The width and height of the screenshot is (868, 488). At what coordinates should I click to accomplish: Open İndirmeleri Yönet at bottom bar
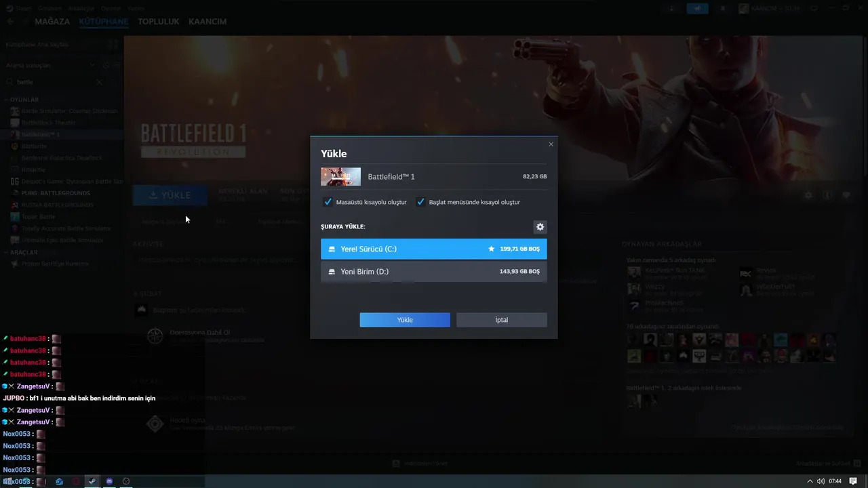point(420,464)
